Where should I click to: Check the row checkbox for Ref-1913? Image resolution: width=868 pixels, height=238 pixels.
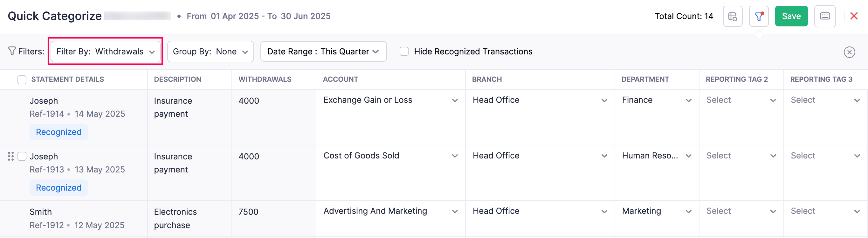pos(22,156)
